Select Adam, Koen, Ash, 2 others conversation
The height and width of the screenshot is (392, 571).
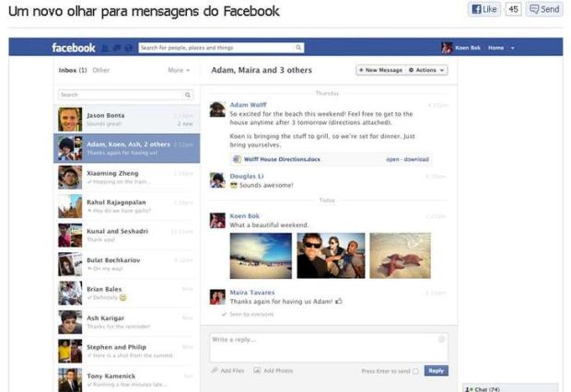[x=127, y=148]
